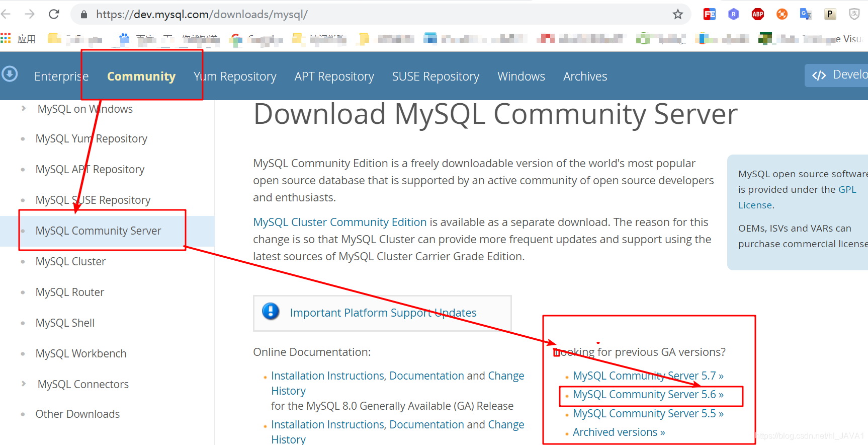The image size is (868, 445).
Task: Open the Windows tab
Action: [521, 77]
